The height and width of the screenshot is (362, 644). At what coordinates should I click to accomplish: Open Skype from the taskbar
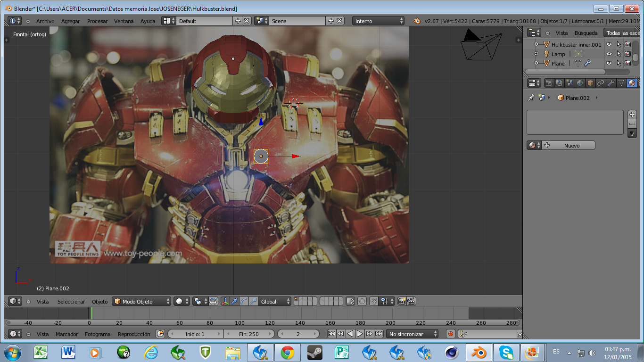click(x=506, y=352)
